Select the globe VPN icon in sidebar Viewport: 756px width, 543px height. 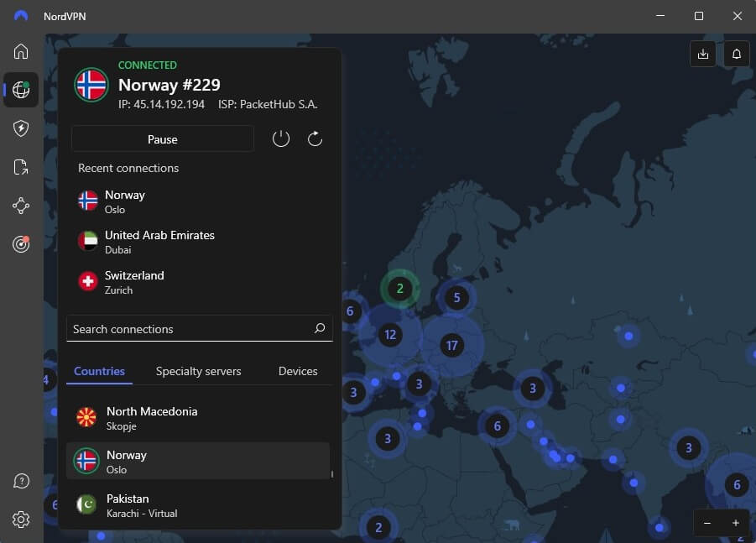pyautogui.click(x=21, y=90)
